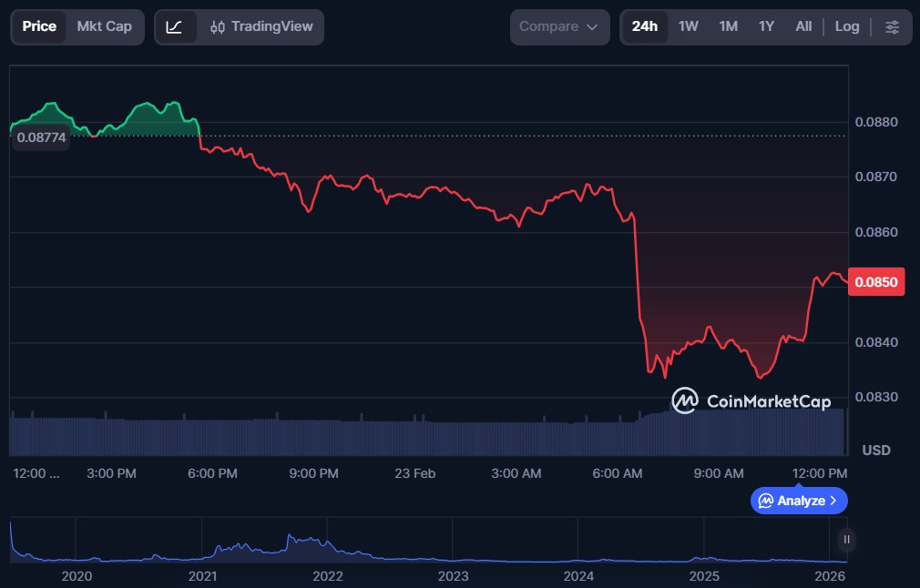Screen dimensions: 920x588
Task: Select the 1M time range
Action: coord(728,26)
